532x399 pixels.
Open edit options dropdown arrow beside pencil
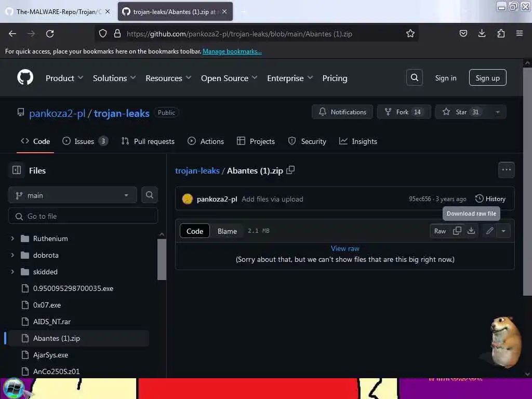pyautogui.click(x=503, y=231)
